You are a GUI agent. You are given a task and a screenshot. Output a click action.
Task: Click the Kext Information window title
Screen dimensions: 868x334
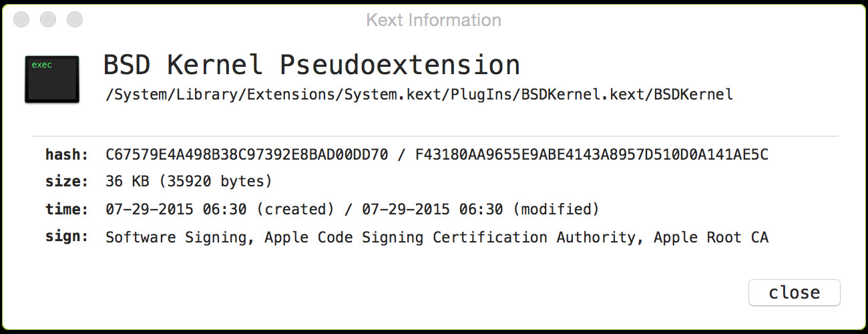pyautogui.click(x=434, y=20)
